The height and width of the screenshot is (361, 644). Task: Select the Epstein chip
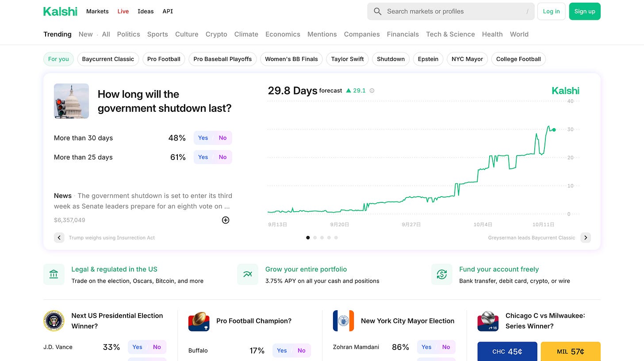coord(428,59)
